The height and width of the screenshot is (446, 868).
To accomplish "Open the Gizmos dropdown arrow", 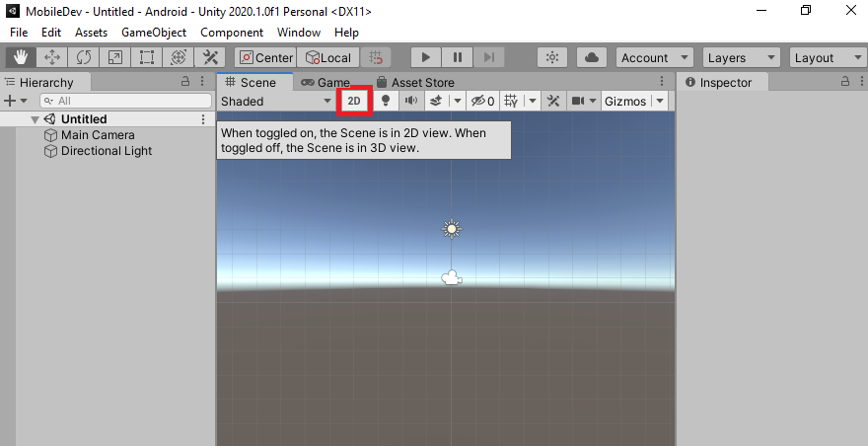I will tap(660, 101).
